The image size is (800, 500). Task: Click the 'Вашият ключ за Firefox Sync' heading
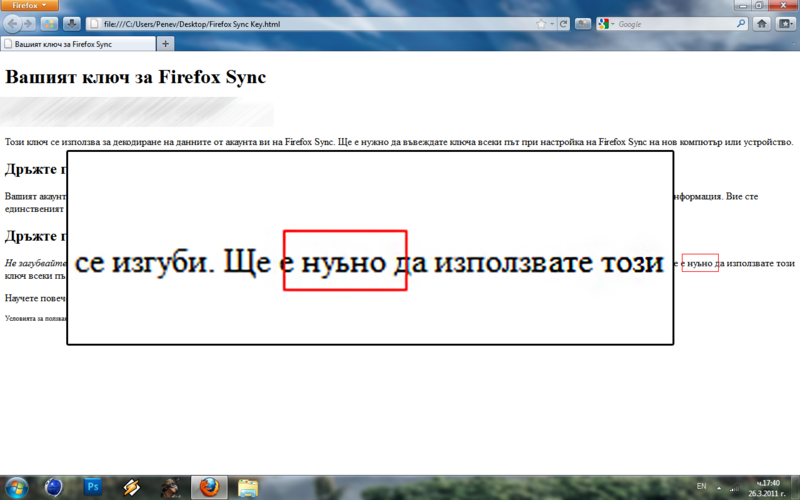(x=136, y=77)
